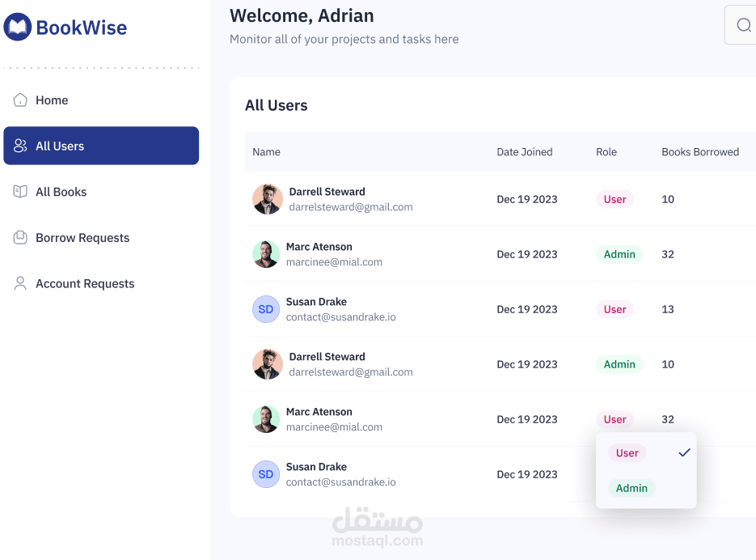Open the User role badge above open dropdown
Viewport: 756px width, 560px height.
[615, 419]
